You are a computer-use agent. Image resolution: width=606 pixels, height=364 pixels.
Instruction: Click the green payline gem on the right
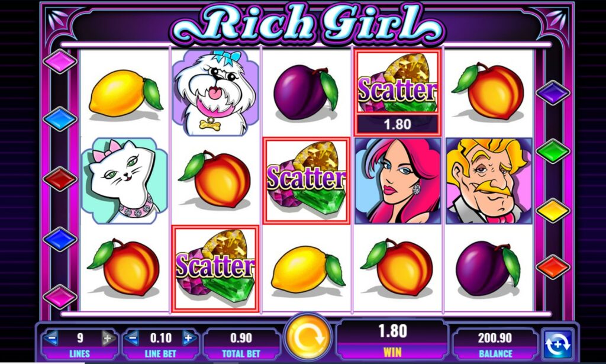(553, 151)
